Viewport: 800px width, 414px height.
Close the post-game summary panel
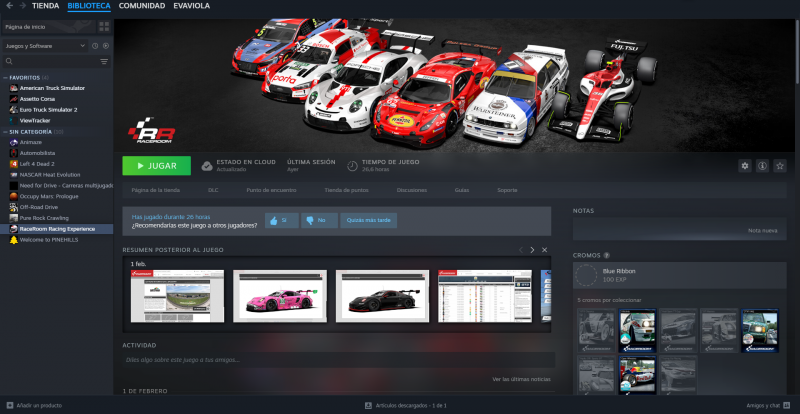pos(544,250)
